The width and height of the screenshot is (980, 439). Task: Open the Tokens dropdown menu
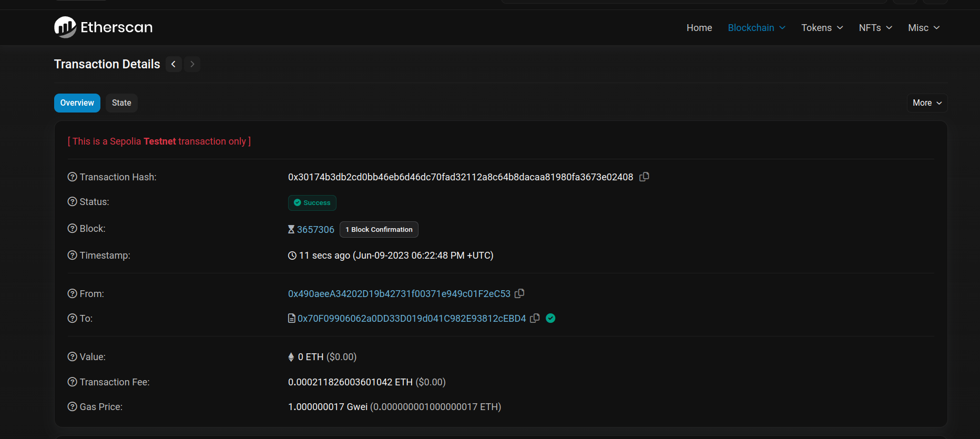(822, 28)
